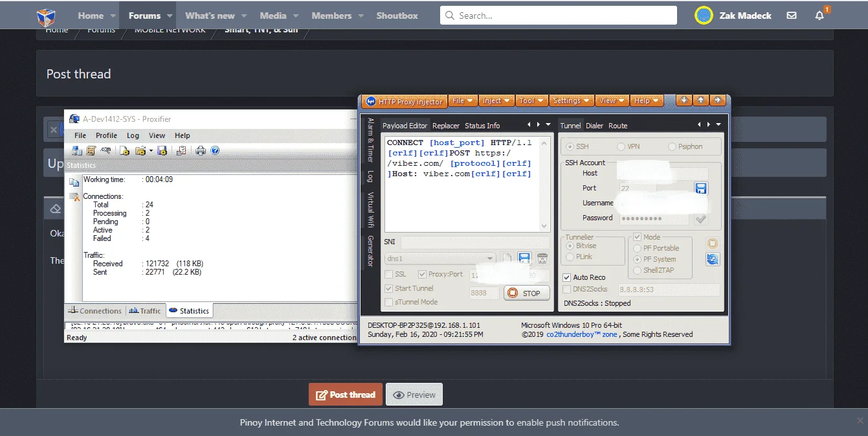Click the copy statistics icon beside Working time
868x436 pixels.
(x=74, y=183)
